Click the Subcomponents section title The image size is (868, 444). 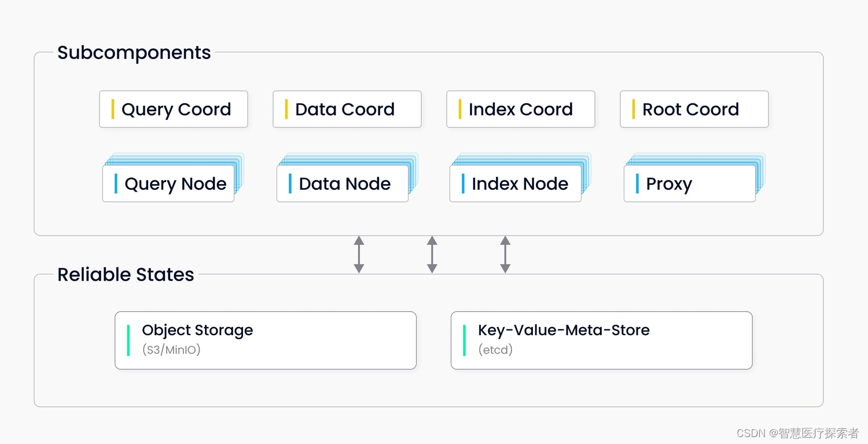coord(134,53)
